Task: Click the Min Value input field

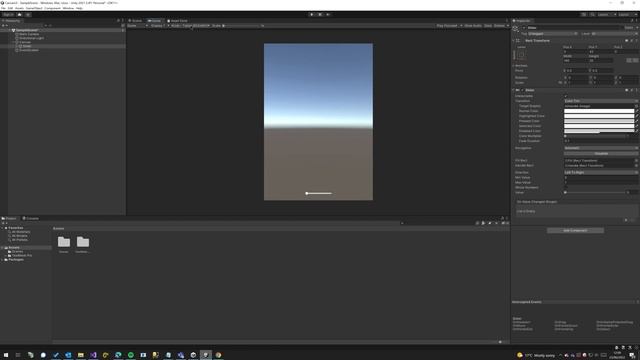Action: tap(601, 178)
